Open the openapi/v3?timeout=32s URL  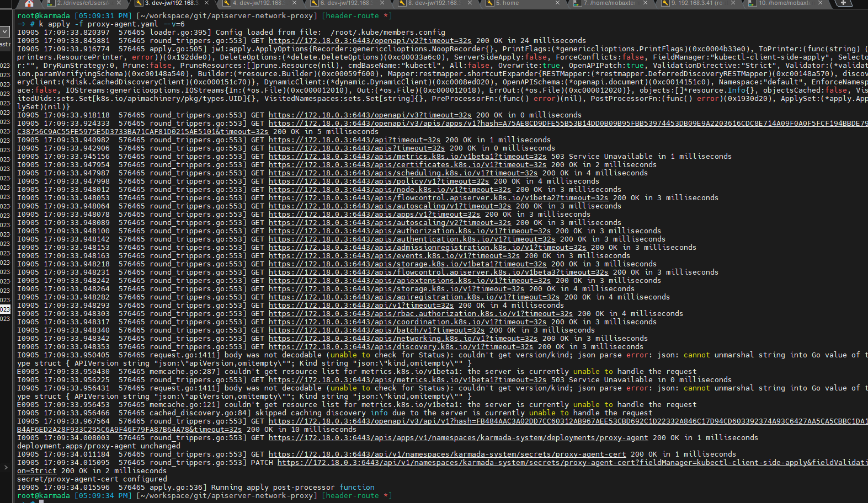(x=370, y=115)
